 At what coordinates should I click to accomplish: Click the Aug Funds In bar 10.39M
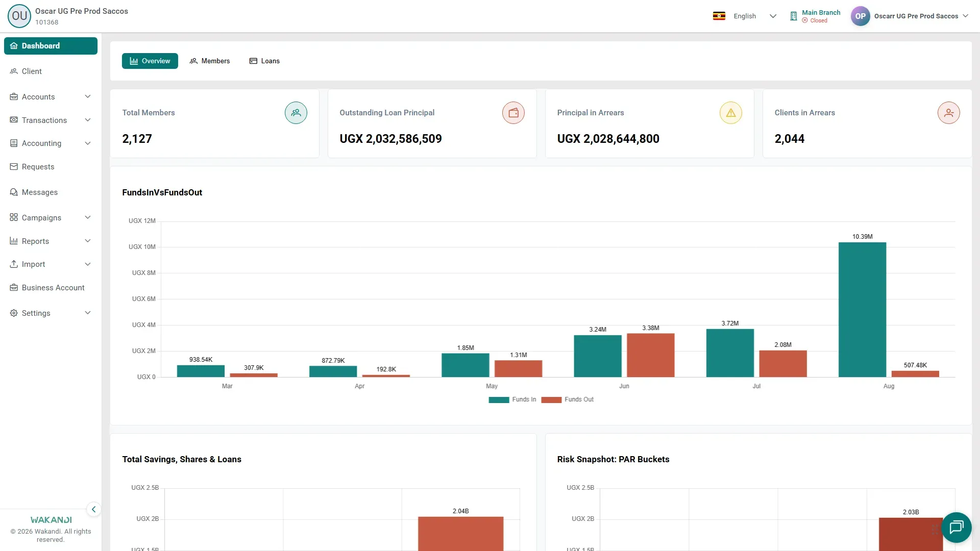click(x=862, y=310)
